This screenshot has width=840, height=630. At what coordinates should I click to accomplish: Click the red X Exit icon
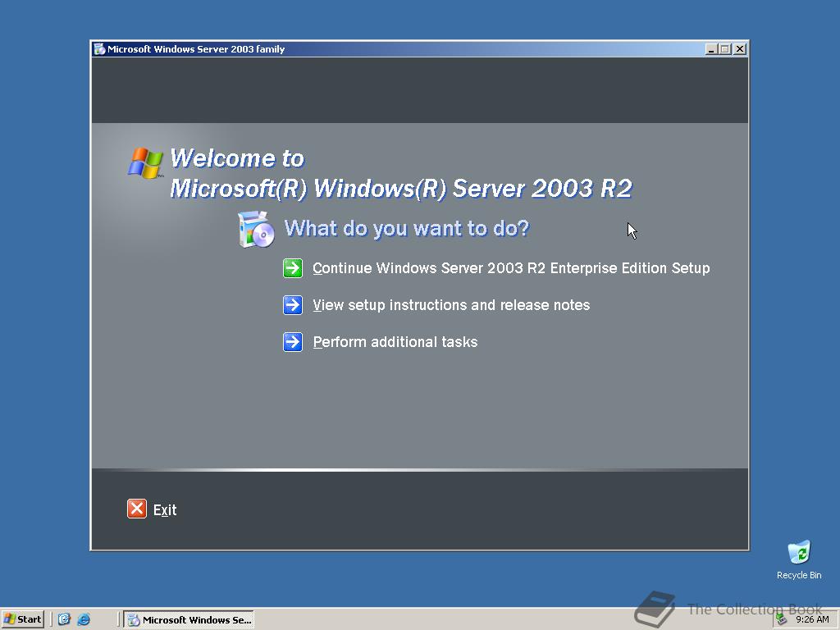click(x=137, y=509)
